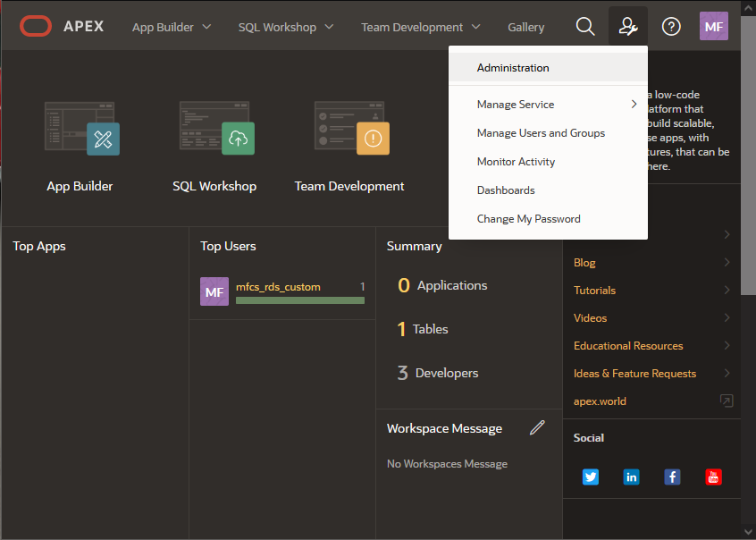Select Monitor Activity menu item

click(548, 162)
